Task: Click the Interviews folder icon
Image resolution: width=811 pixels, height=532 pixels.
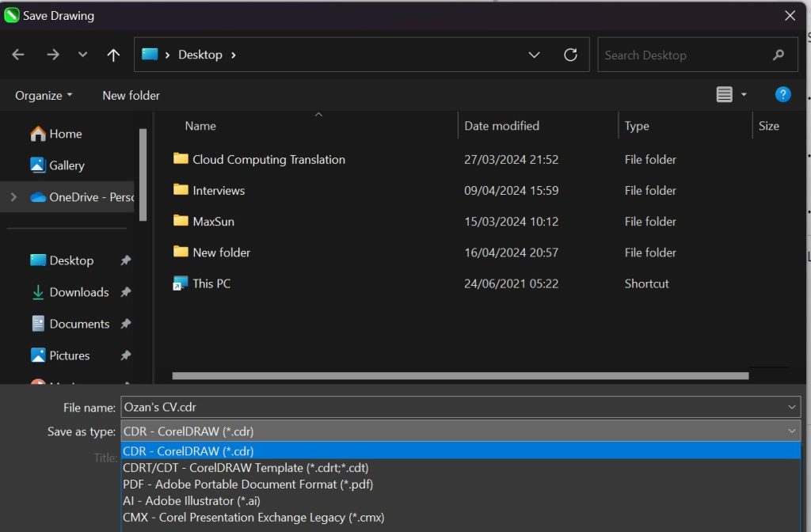Action: click(x=181, y=189)
